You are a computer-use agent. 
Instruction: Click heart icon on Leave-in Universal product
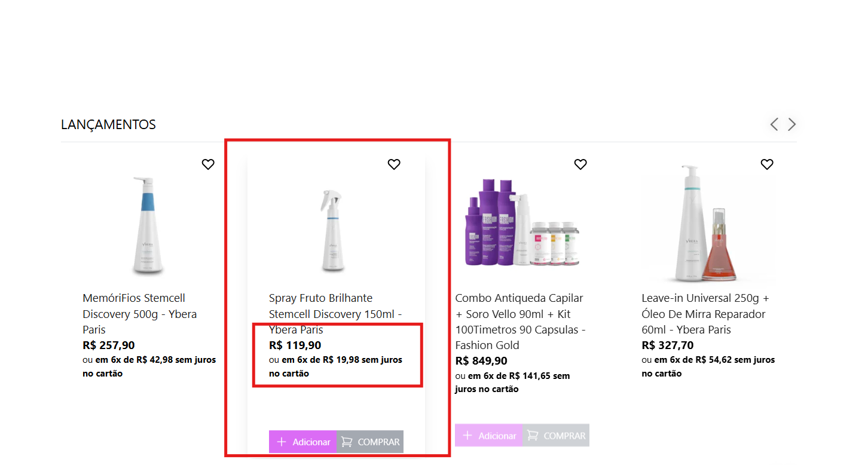(x=767, y=164)
